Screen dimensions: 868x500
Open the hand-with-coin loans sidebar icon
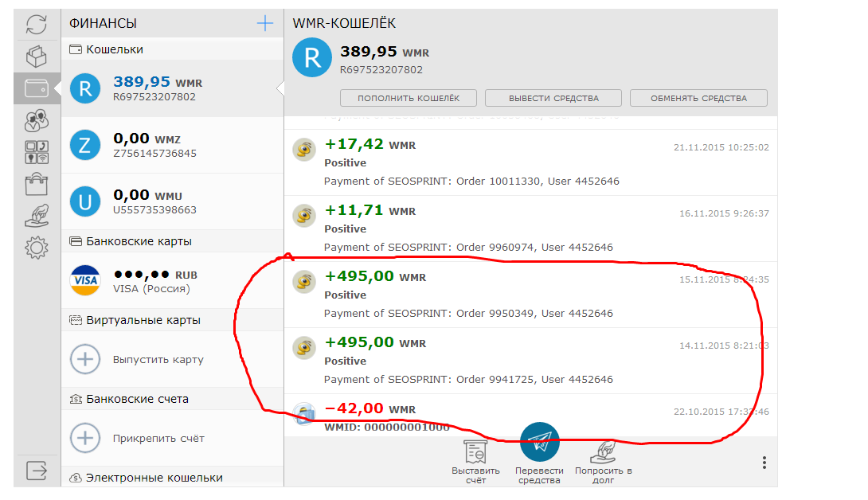tap(37, 216)
